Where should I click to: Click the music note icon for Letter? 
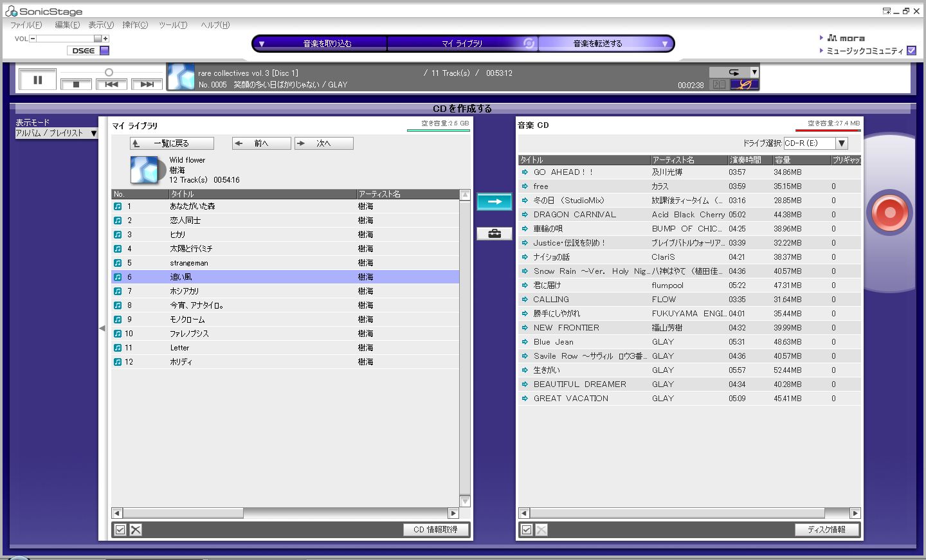[118, 348]
